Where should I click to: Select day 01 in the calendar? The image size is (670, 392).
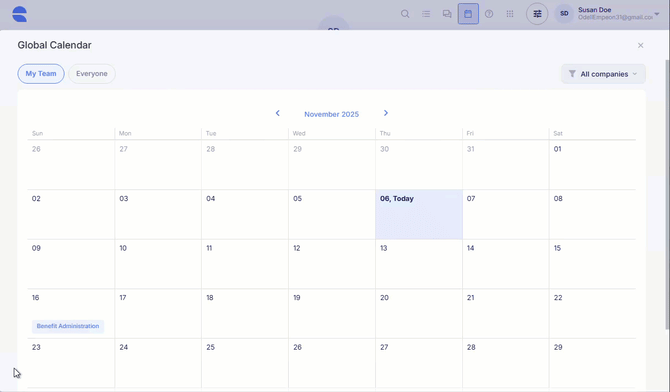coord(592,165)
